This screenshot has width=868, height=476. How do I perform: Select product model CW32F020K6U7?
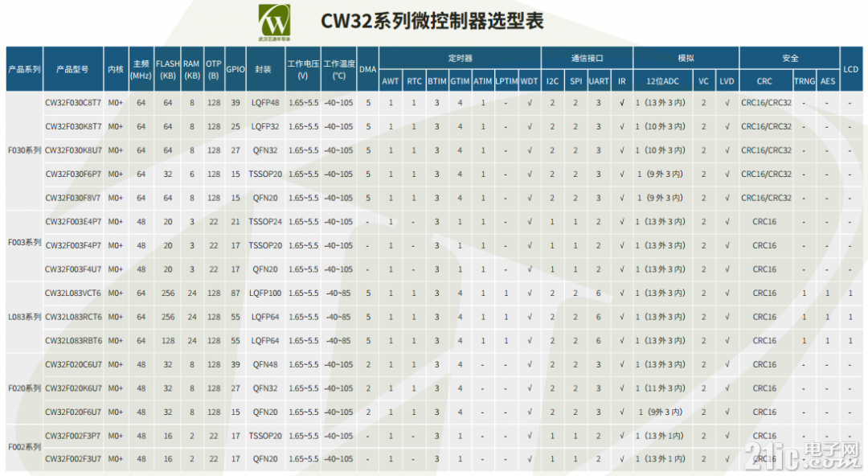point(73,388)
